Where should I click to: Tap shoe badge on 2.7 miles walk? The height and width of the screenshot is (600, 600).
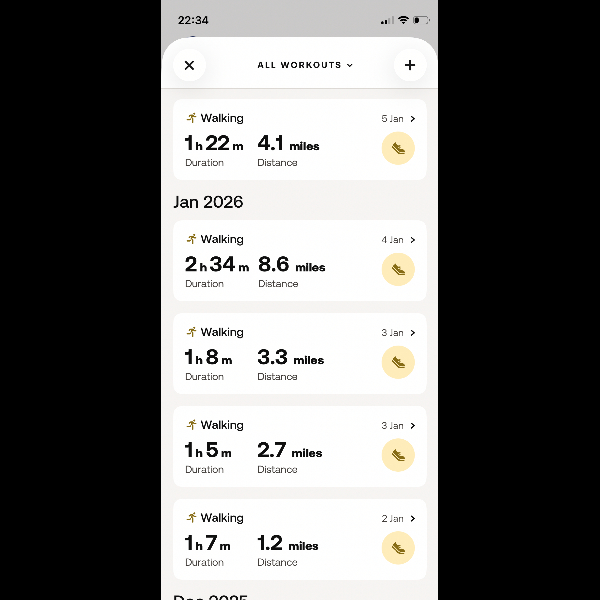398,455
